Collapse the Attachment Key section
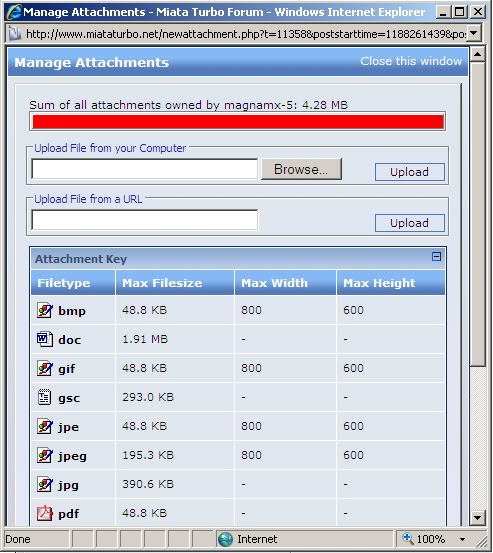Viewport: 493px width, 553px height. pos(436,256)
